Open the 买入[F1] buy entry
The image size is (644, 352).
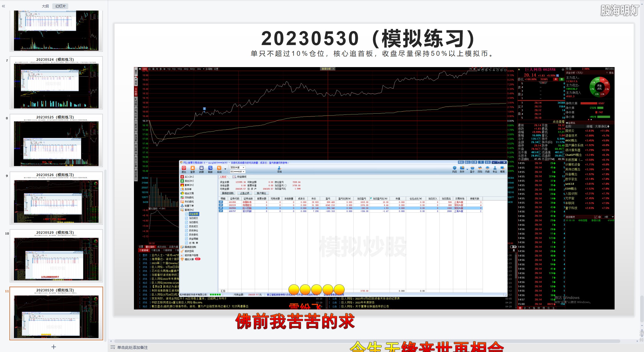(x=187, y=177)
